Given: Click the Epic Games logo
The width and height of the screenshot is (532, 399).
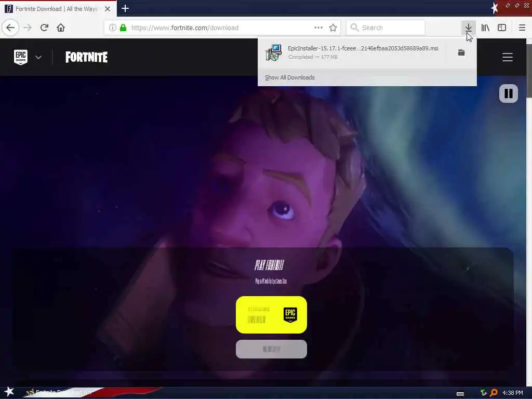Looking at the screenshot, I should click(21, 57).
